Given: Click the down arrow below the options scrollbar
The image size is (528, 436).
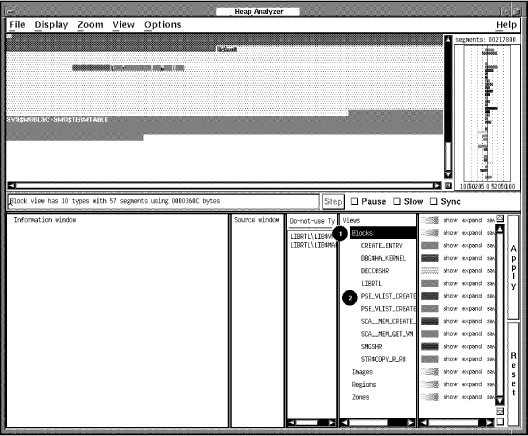Looking at the screenshot, I should tap(500, 401).
